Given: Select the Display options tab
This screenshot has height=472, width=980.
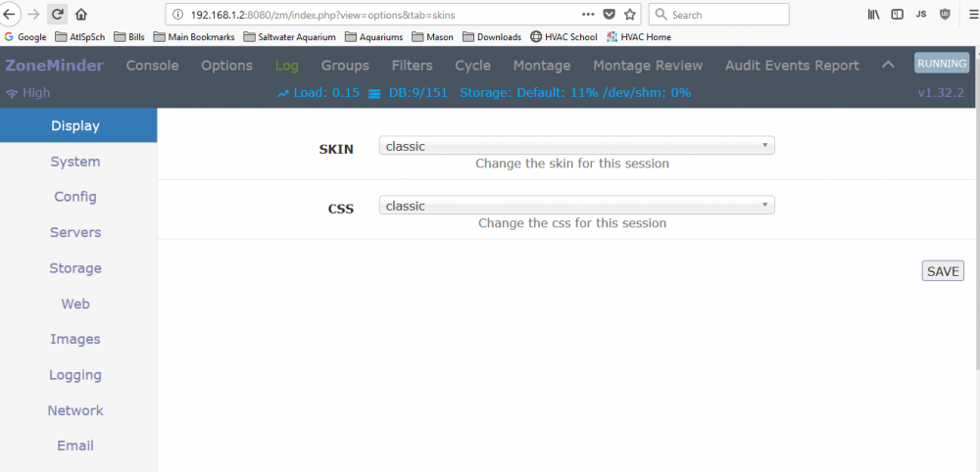Looking at the screenshot, I should [78, 125].
